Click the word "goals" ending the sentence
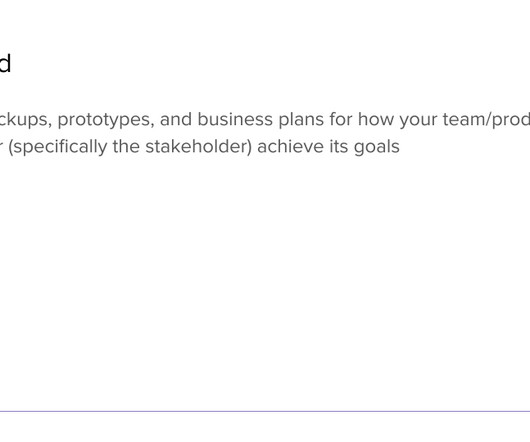Image resolution: width=530 pixels, height=442 pixels. point(377,148)
